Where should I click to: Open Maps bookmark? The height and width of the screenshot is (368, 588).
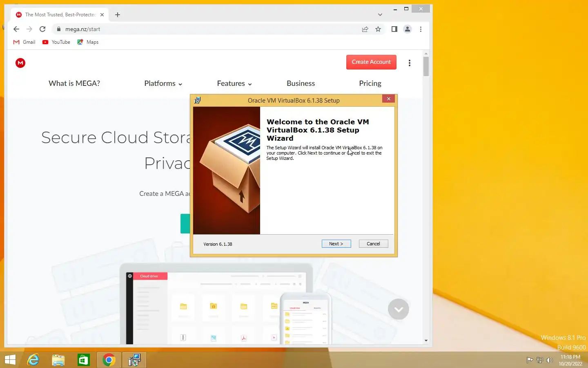coord(88,42)
